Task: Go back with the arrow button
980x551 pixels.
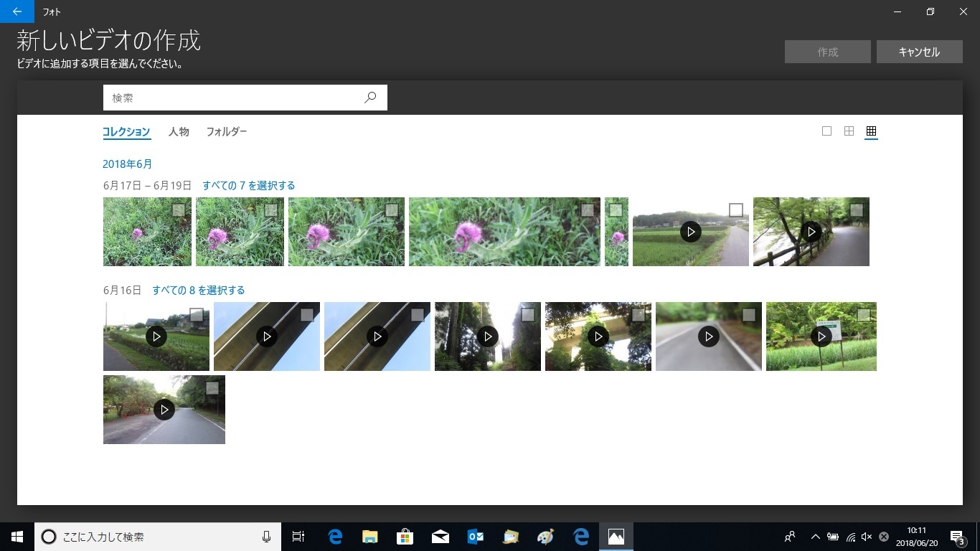Action: pos(17,11)
